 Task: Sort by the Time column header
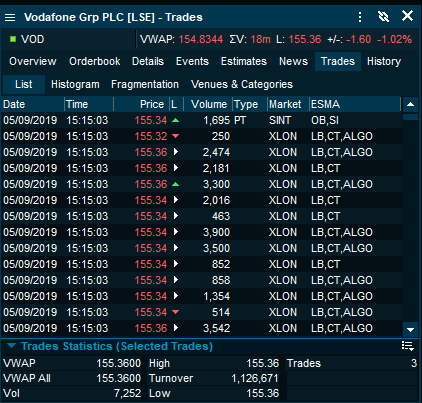point(89,104)
